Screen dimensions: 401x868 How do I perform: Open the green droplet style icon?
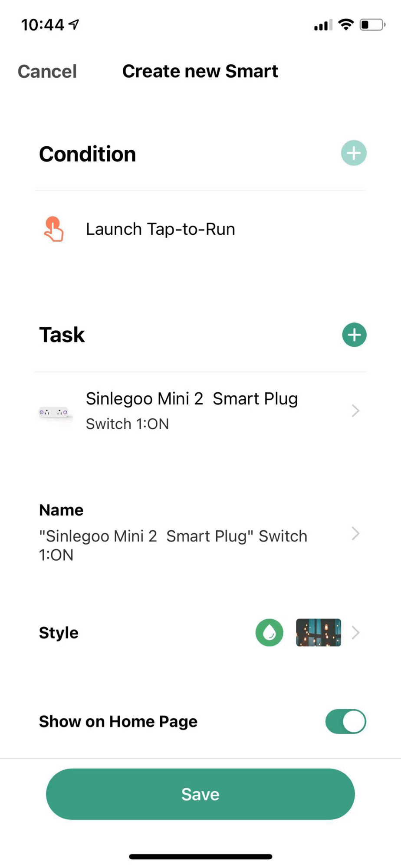click(270, 632)
